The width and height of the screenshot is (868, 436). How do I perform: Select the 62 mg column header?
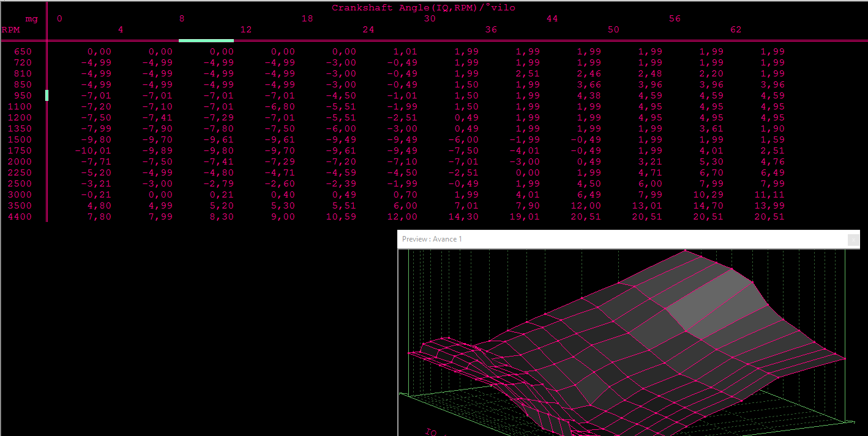click(736, 29)
